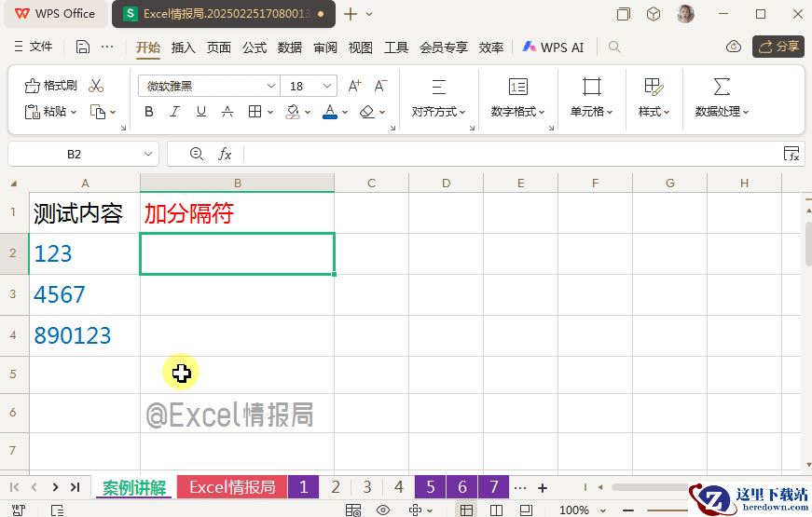The width and height of the screenshot is (812, 517).
Task: Select cell A4 containing 890123
Action: point(85,336)
